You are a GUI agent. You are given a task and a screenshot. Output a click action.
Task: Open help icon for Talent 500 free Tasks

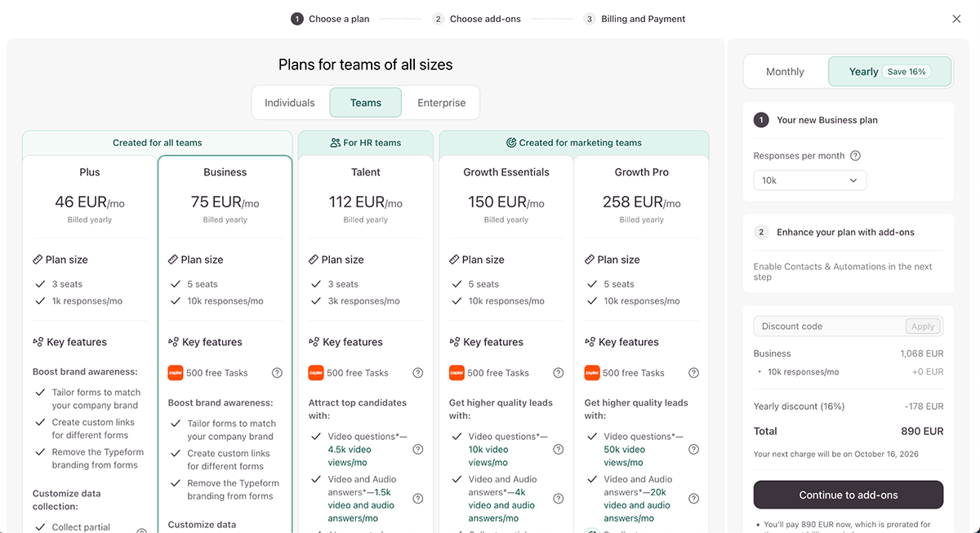tap(417, 373)
